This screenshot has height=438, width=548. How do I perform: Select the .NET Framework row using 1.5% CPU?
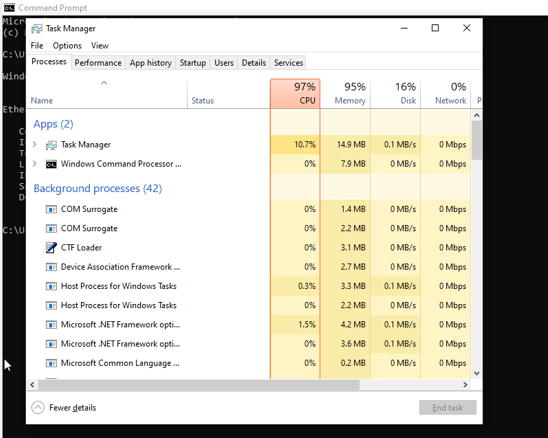(x=248, y=324)
